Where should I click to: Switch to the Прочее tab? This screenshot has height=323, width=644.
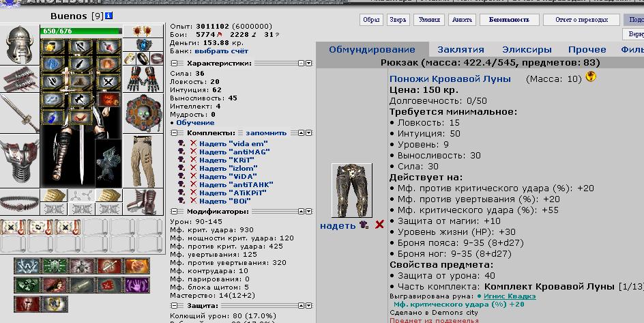587,50
